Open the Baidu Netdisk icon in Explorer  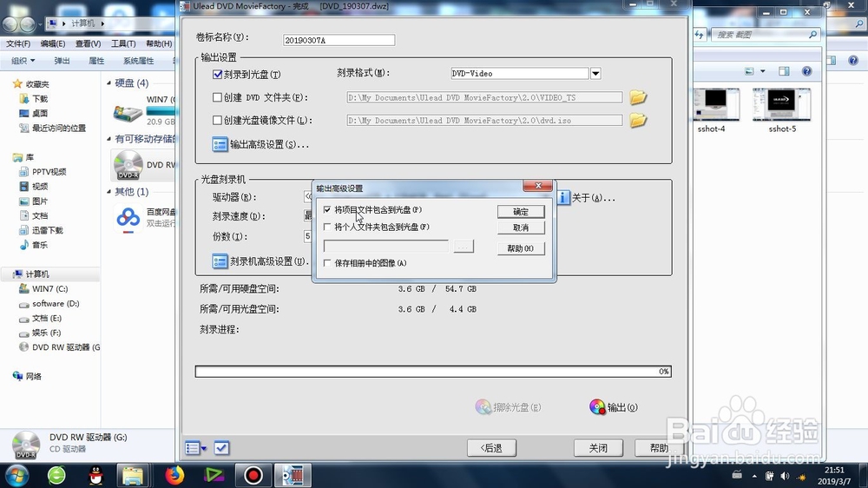[x=128, y=218]
